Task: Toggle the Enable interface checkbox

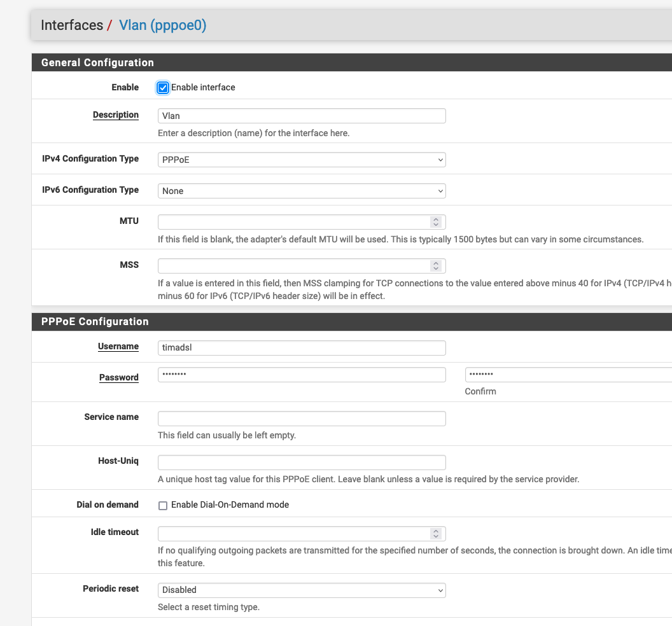Action: coord(163,88)
